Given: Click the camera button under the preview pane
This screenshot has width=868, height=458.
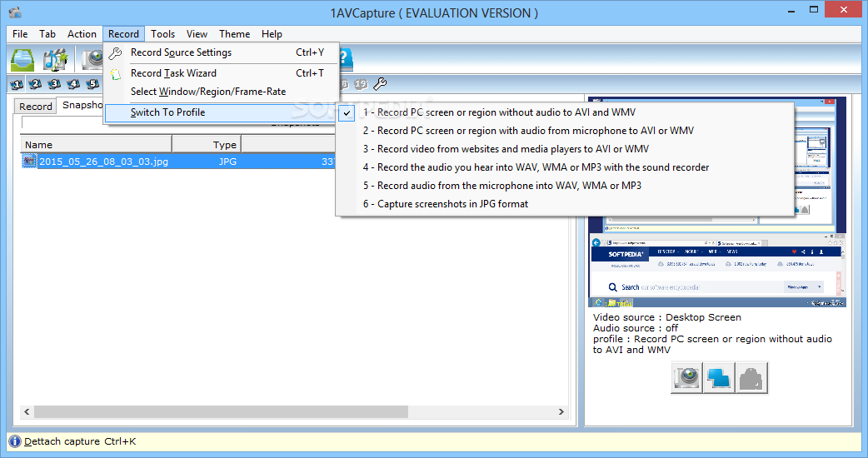Looking at the screenshot, I should (687, 378).
